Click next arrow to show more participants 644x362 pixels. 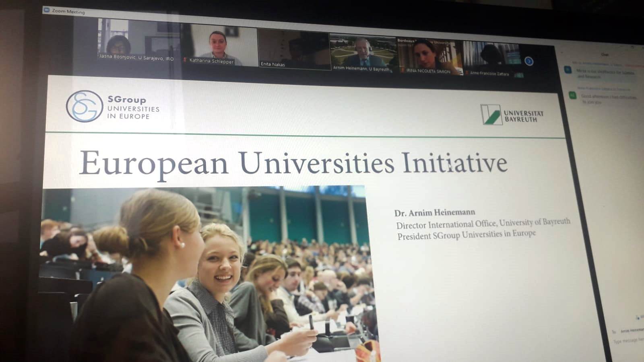(529, 61)
